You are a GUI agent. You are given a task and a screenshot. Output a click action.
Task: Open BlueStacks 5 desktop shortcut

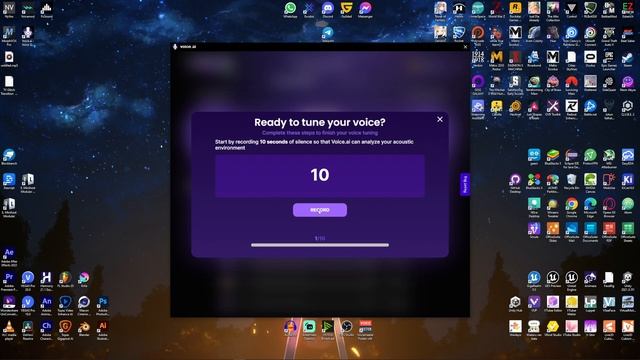click(553, 157)
